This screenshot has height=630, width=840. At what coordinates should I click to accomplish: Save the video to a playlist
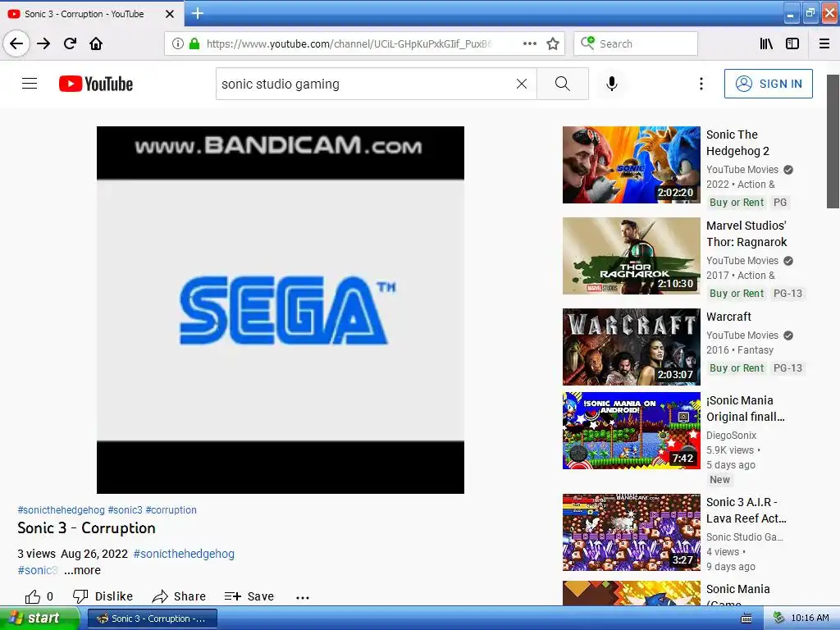pos(249,597)
